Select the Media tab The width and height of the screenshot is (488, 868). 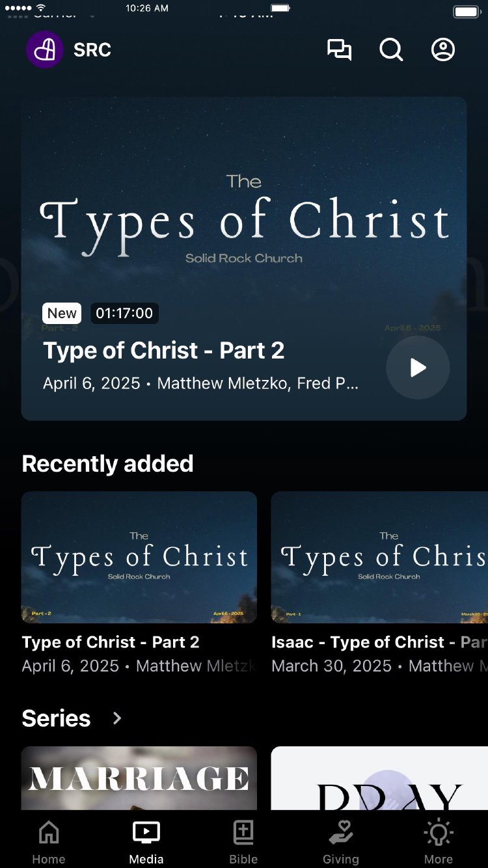coord(146,842)
